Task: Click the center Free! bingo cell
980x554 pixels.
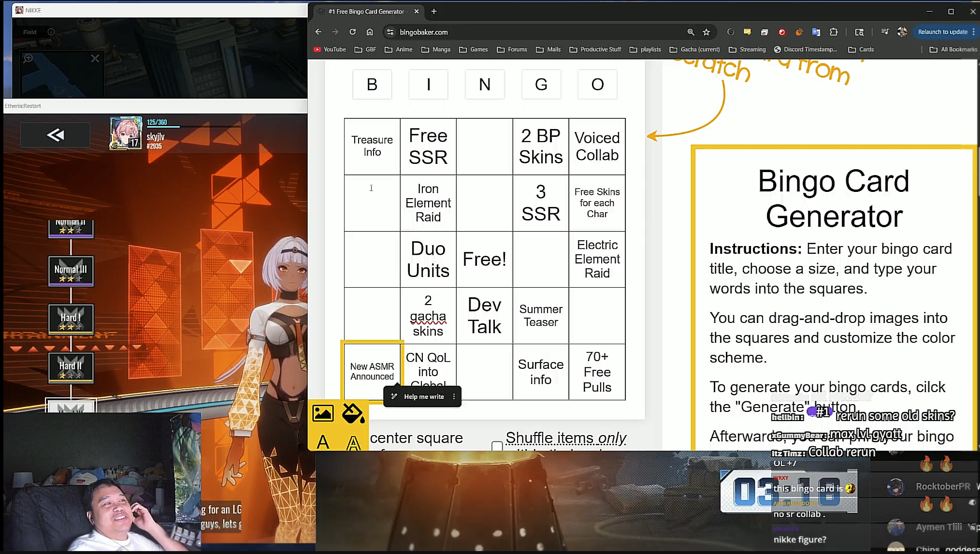Action: tap(485, 259)
